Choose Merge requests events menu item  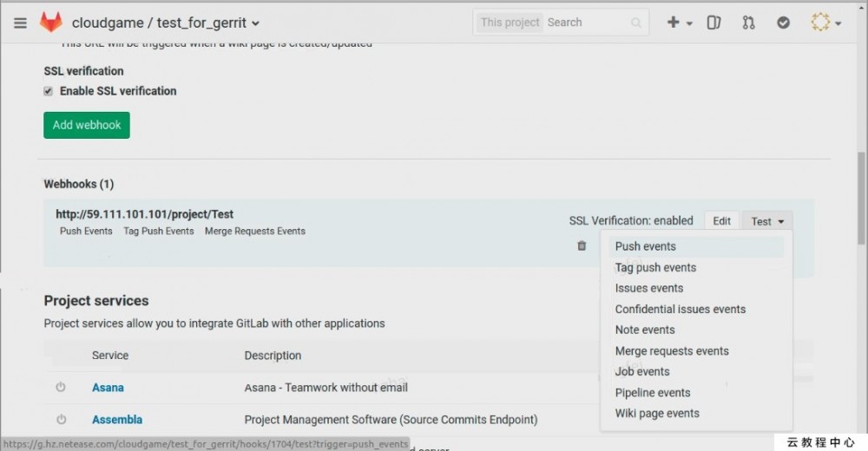tap(672, 351)
